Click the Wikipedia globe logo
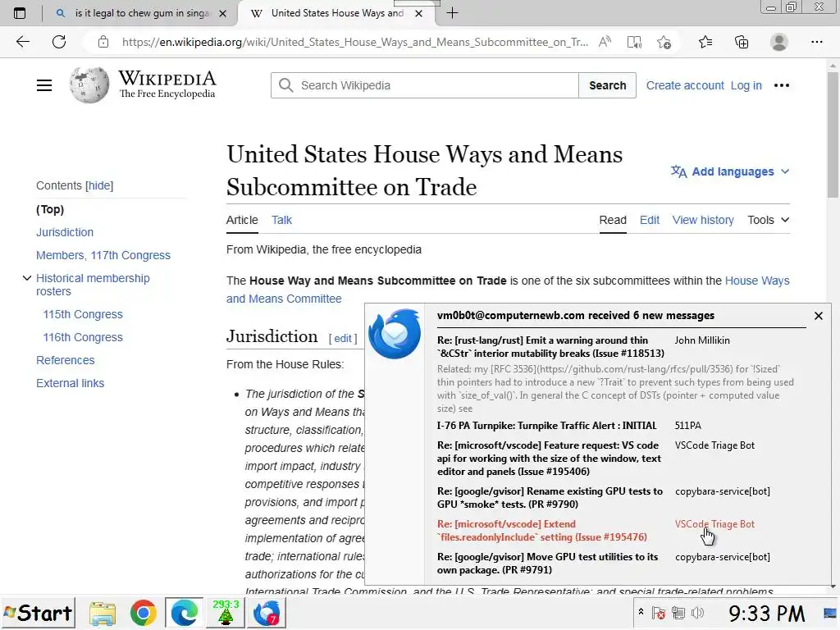The image size is (840, 630). 89,85
